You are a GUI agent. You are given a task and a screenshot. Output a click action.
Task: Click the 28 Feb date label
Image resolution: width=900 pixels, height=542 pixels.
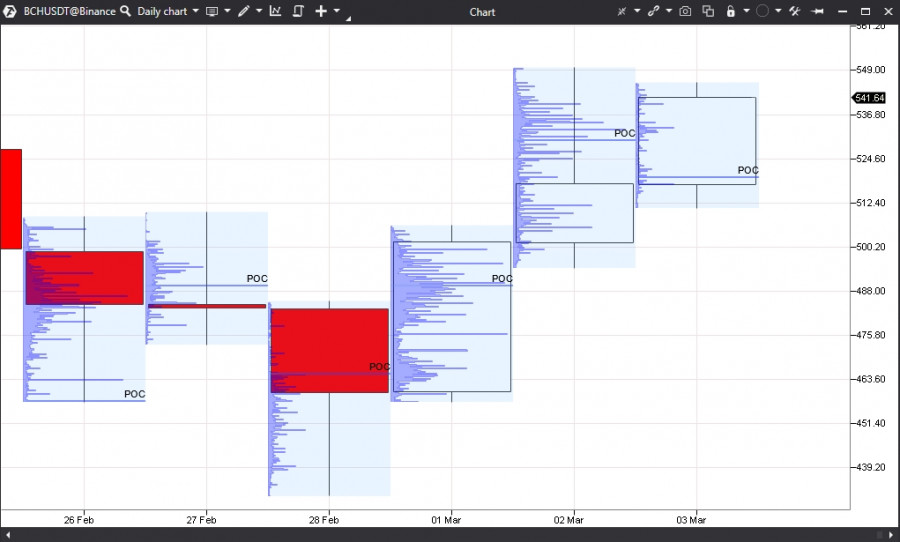(x=324, y=520)
